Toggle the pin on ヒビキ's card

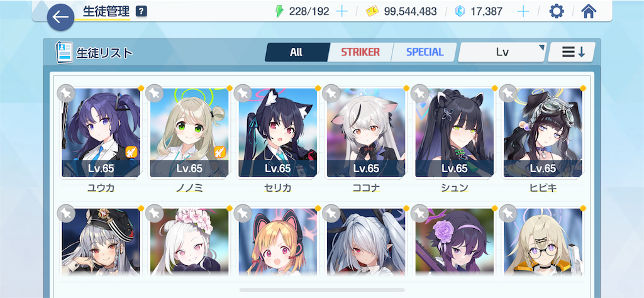point(508,93)
